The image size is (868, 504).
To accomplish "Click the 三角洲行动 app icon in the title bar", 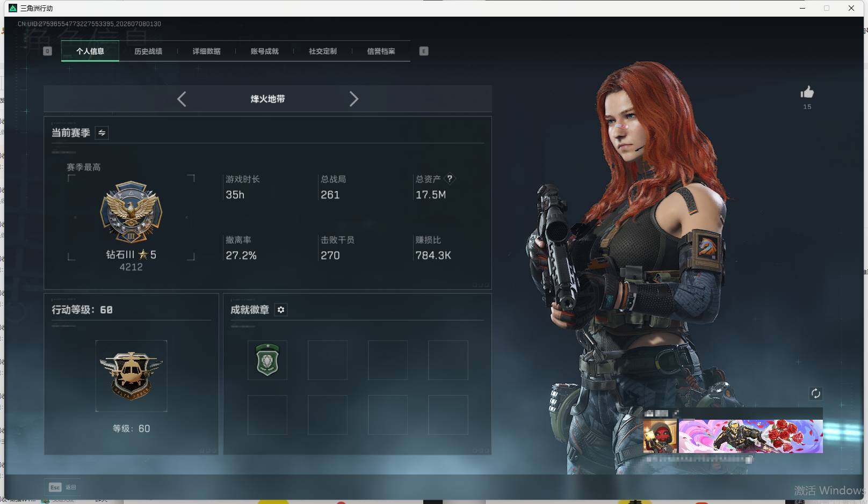I will coord(13,8).
